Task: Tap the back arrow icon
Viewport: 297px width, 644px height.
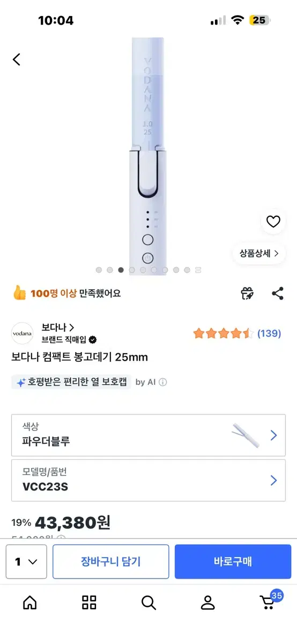Action: pyautogui.click(x=17, y=59)
